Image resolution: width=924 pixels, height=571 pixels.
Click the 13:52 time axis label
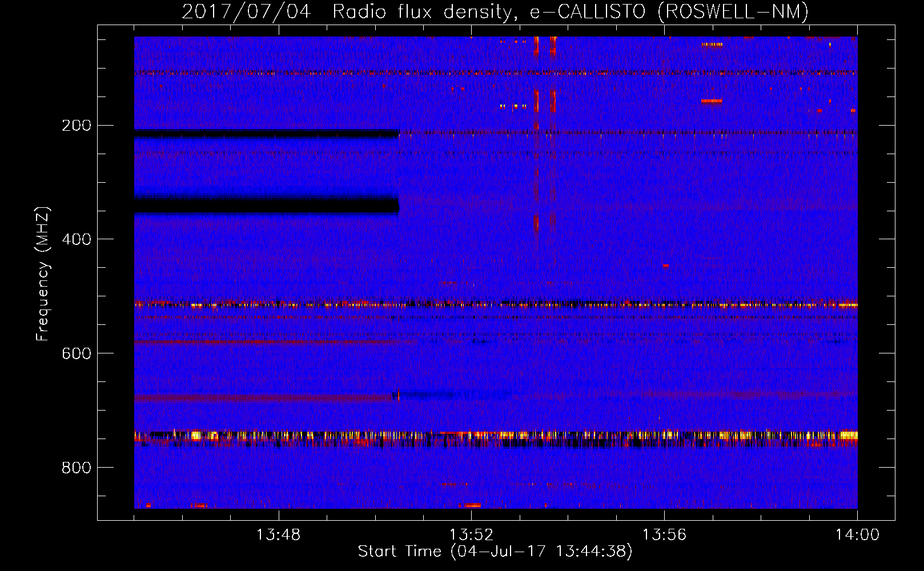(471, 535)
